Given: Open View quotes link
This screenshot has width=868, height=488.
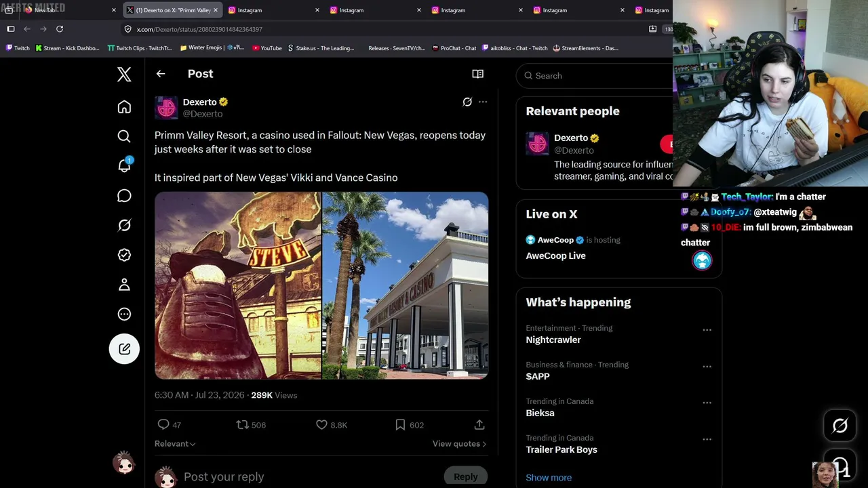Looking at the screenshot, I should point(460,444).
